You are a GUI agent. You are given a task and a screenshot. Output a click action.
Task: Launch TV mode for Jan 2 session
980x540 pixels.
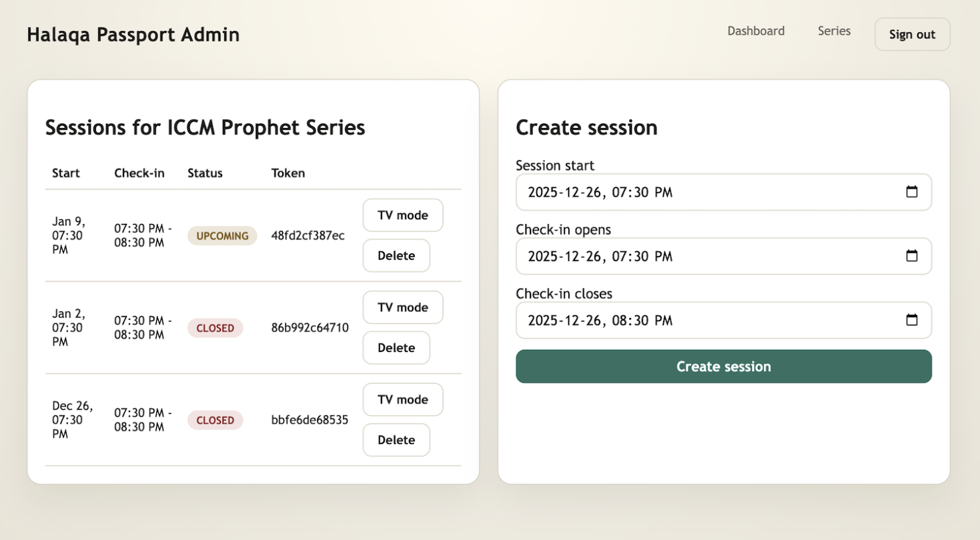point(402,307)
